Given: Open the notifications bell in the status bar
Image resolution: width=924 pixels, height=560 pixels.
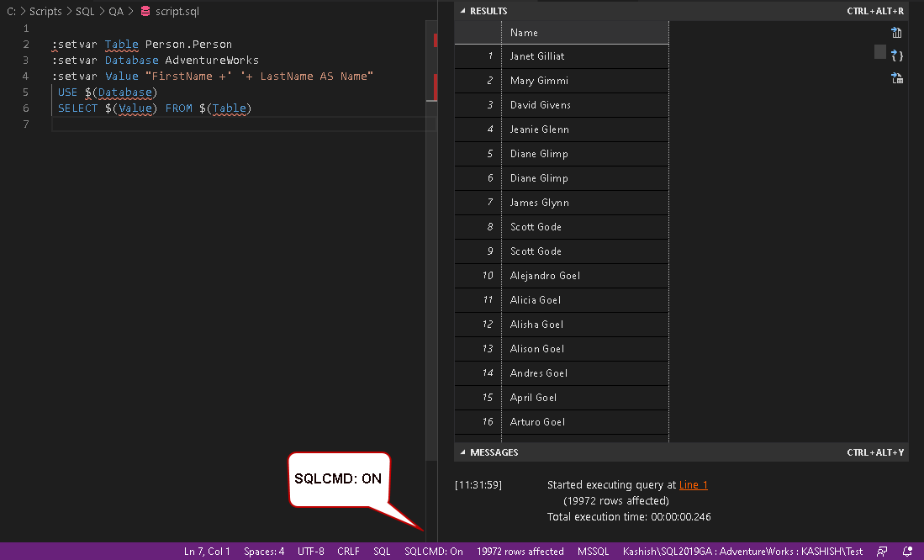Looking at the screenshot, I should click(907, 551).
